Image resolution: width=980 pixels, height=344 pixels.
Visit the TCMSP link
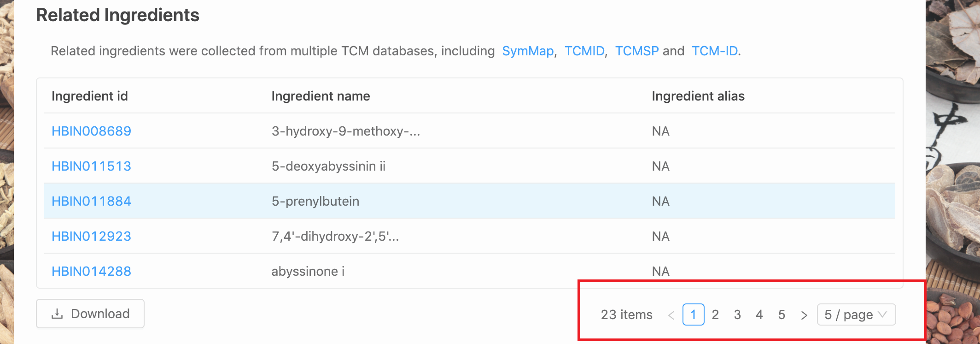pyautogui.click(x=637, y=51)
